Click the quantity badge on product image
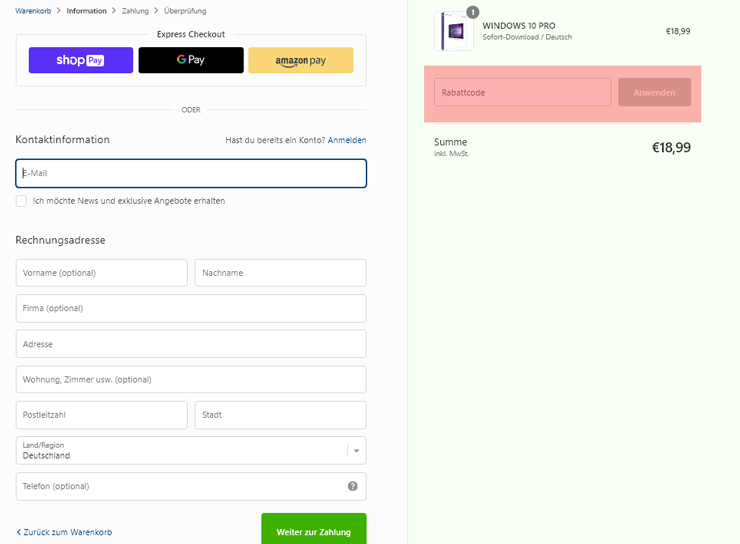 [x=472, y=12]
